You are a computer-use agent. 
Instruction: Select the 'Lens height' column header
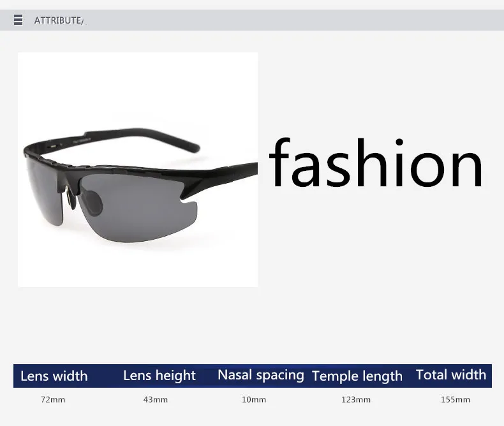[x=159, y=376]
